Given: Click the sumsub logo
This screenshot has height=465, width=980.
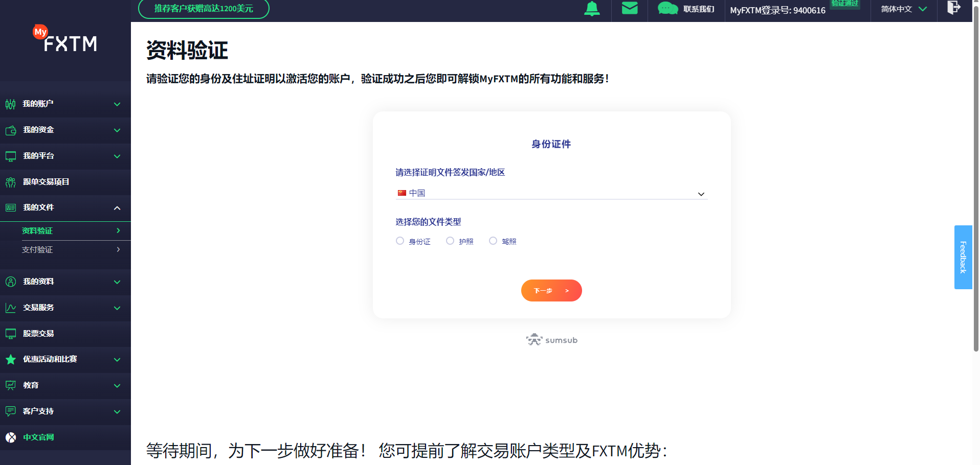Looking at the screenshot, I should [551, 340].
